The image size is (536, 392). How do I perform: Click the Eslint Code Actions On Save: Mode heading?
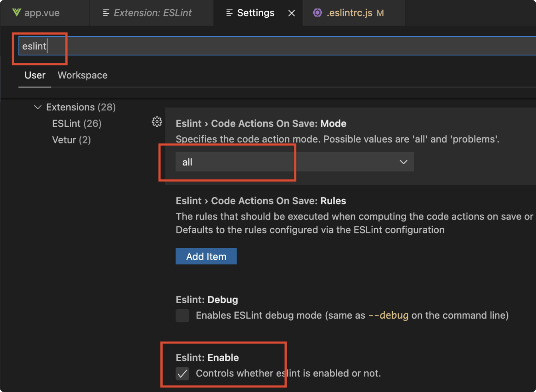click(x=261, y=123)
